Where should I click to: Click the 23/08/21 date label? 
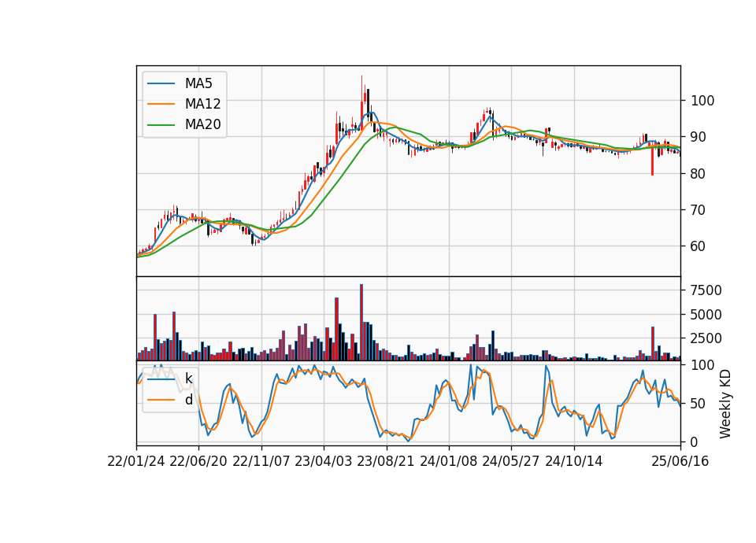(386, 461)
